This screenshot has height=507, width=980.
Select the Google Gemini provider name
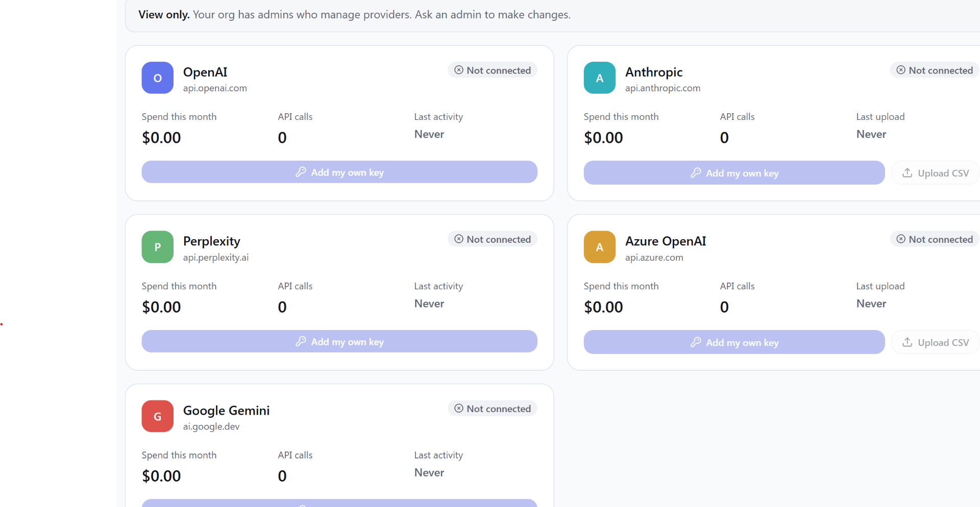(x=226, y=410)
